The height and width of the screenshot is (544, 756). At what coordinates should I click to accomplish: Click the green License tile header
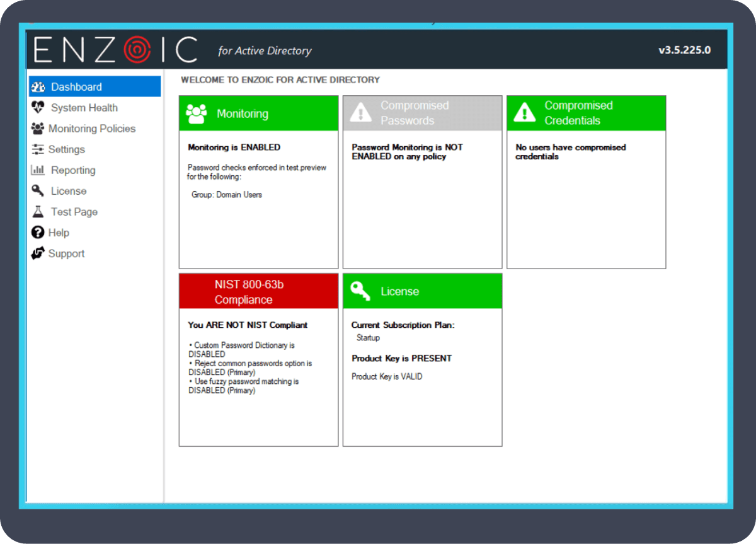(x=423, y=291)
